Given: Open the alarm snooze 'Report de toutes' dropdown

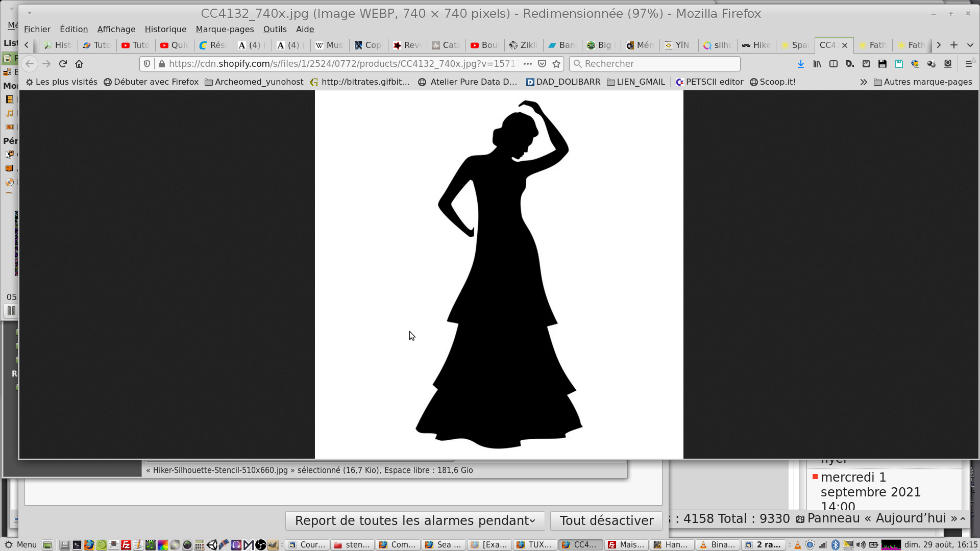Looking at the screenshot, I should coord(415,520).
